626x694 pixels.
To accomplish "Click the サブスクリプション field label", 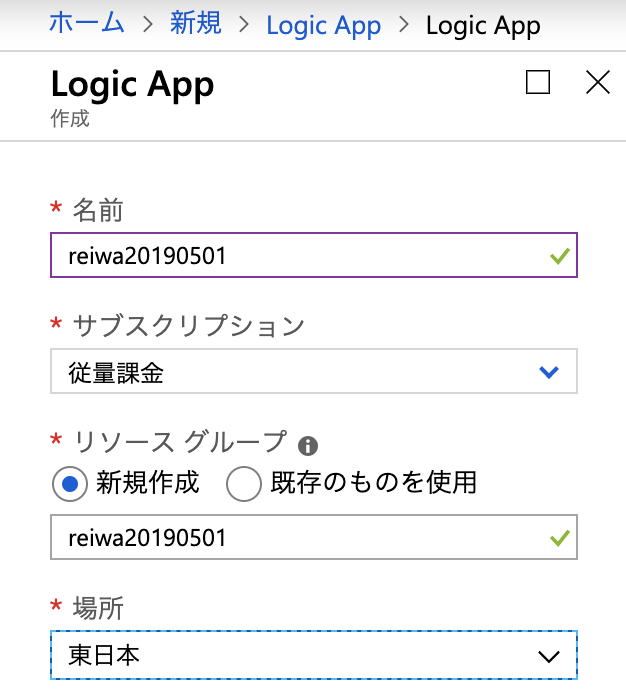I will point(189,326).
